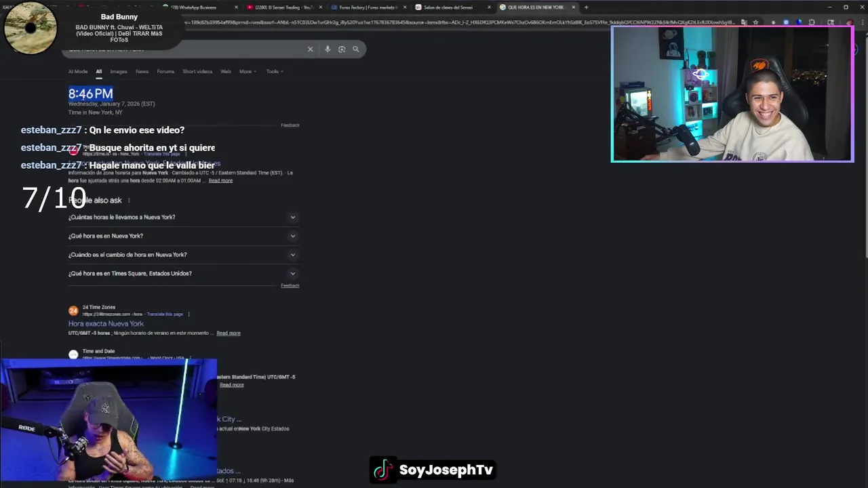
Task: Click the SoyJosephTv label
Action: [x=446, y=470]
